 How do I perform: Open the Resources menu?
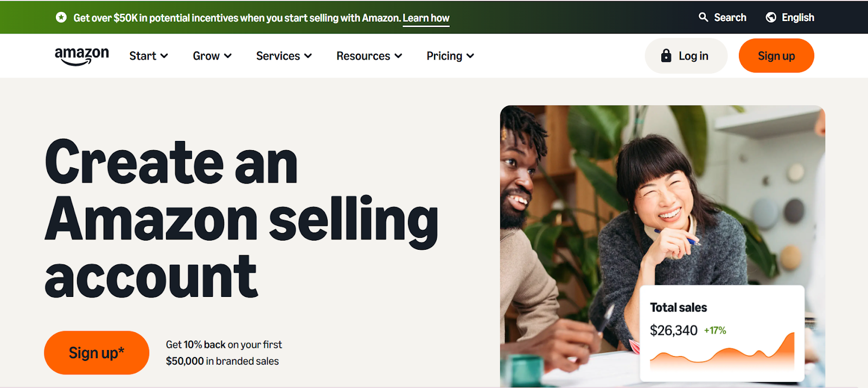[363, 56]
